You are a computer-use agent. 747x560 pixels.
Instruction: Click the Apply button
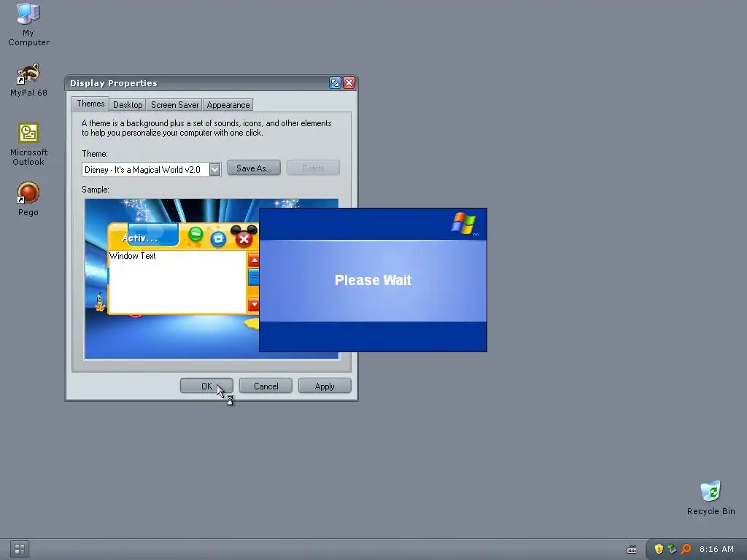[x=325, y=386]
